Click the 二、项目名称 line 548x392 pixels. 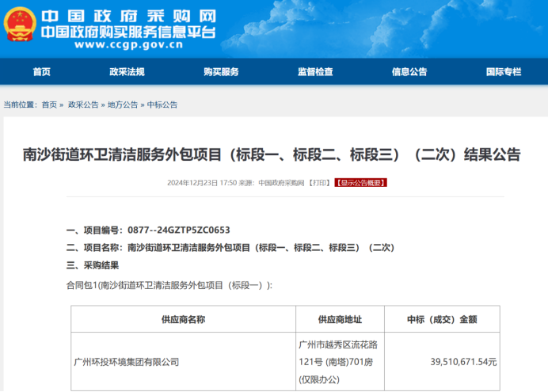click(230, 248)
